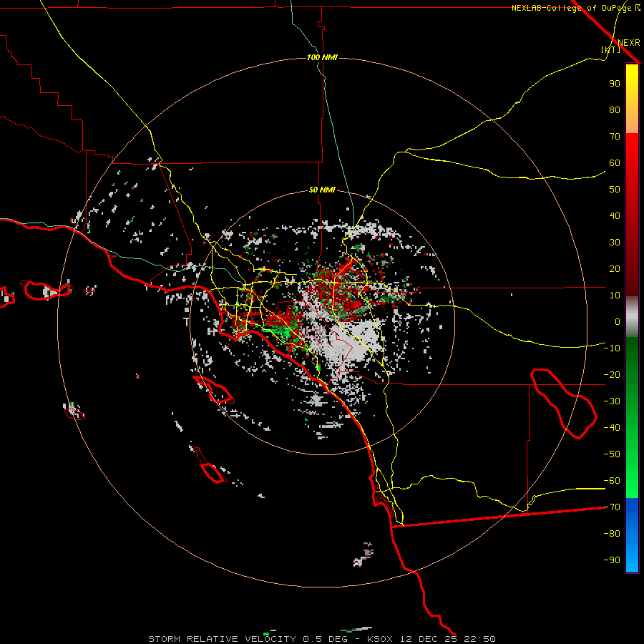Click the velocity scale label 10

[x=615, y=296]
